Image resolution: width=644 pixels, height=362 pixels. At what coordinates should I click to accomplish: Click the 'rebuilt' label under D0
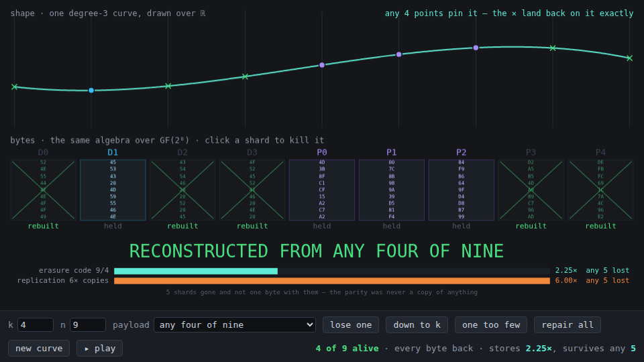(x=43, y=226)
